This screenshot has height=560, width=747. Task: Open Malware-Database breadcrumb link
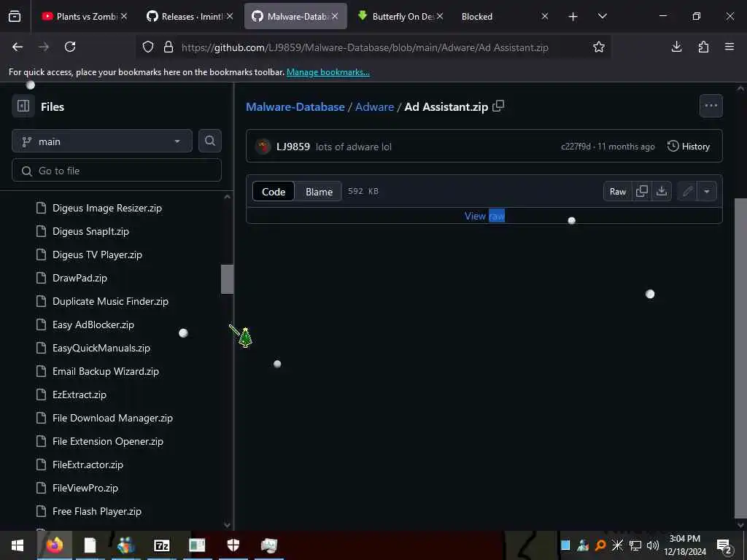tap(295, 106)
